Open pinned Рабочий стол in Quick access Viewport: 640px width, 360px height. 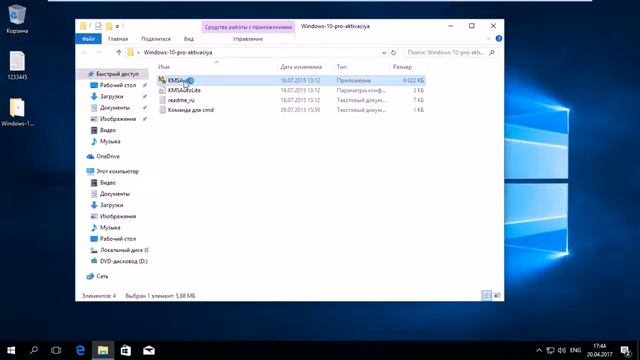pyautogui.click(x=118, y=85)
